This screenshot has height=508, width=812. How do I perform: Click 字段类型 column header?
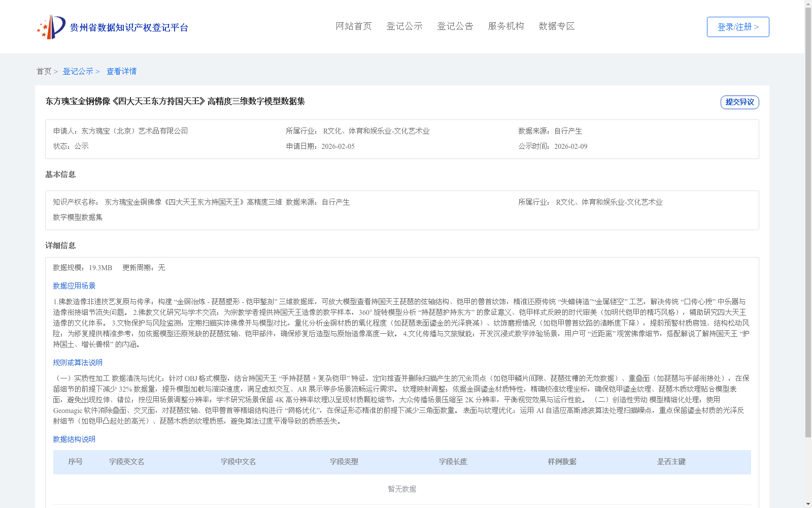coord(344,462)
